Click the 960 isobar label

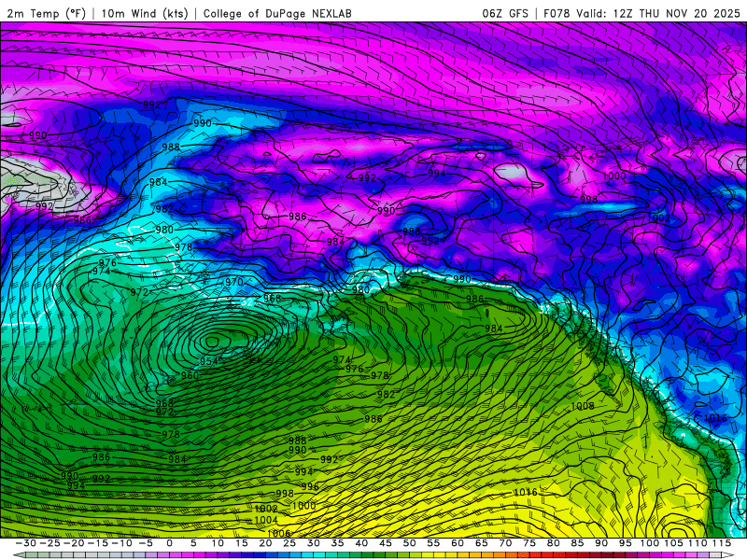point(190,375)
